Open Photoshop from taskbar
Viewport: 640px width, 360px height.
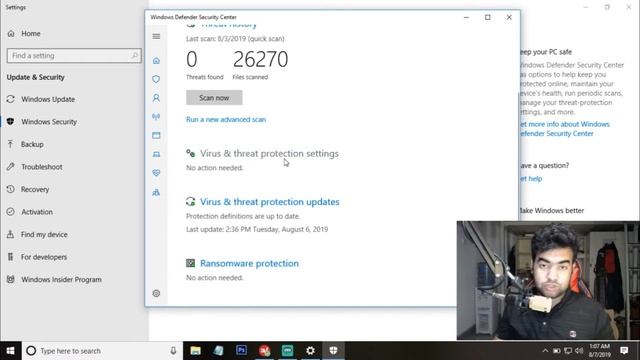[x=241, y=351]
